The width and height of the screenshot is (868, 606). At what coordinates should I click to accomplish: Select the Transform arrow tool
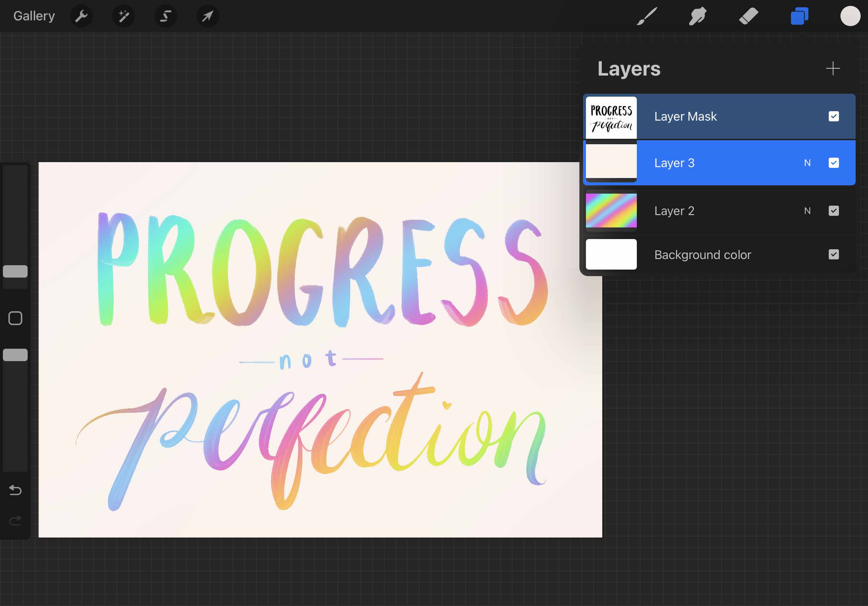208,16
